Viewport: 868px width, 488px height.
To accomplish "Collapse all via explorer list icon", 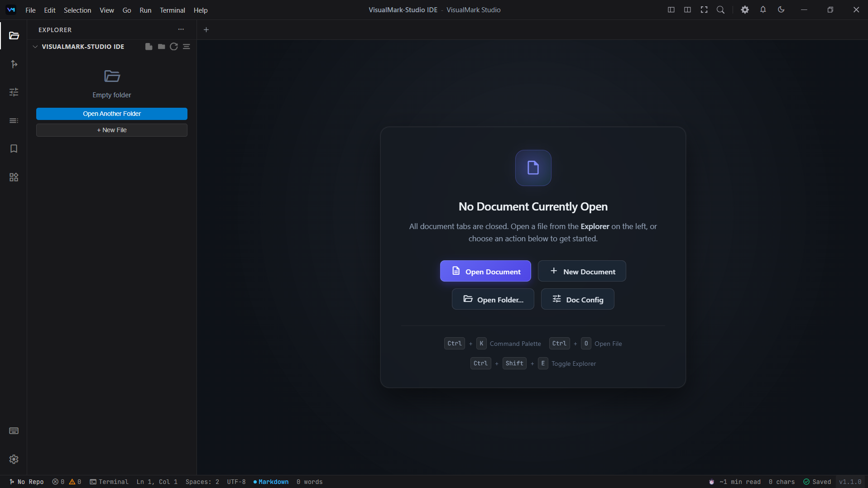I will click(187, 47).
